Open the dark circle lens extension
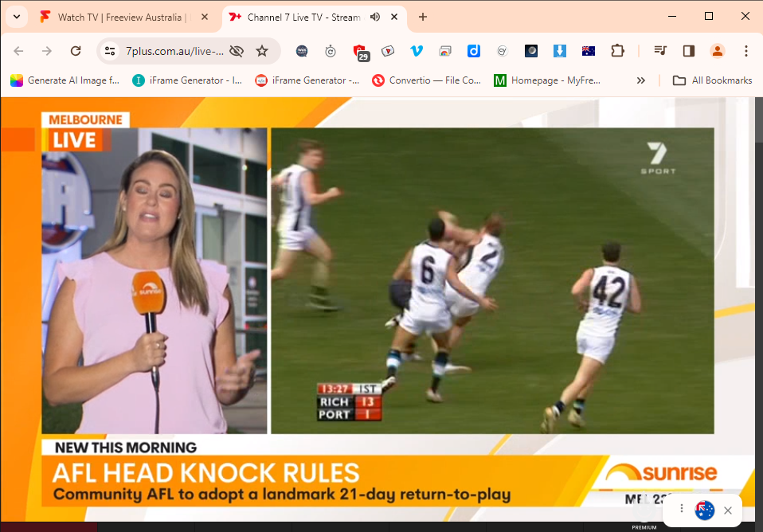Screen dimensions: 763x532 click(531, 51)
